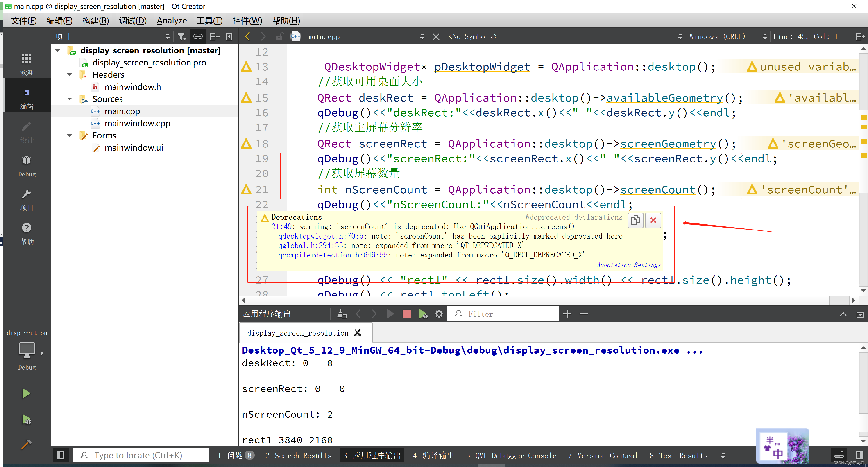The image size is (868, 467).
Task: Split the editor view
Action: click(860, 36)
